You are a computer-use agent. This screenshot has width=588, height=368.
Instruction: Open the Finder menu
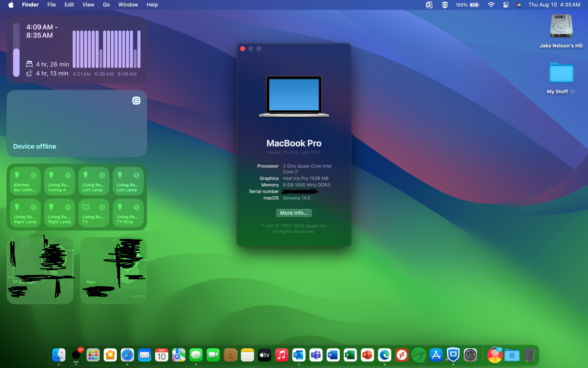(30, 5)
